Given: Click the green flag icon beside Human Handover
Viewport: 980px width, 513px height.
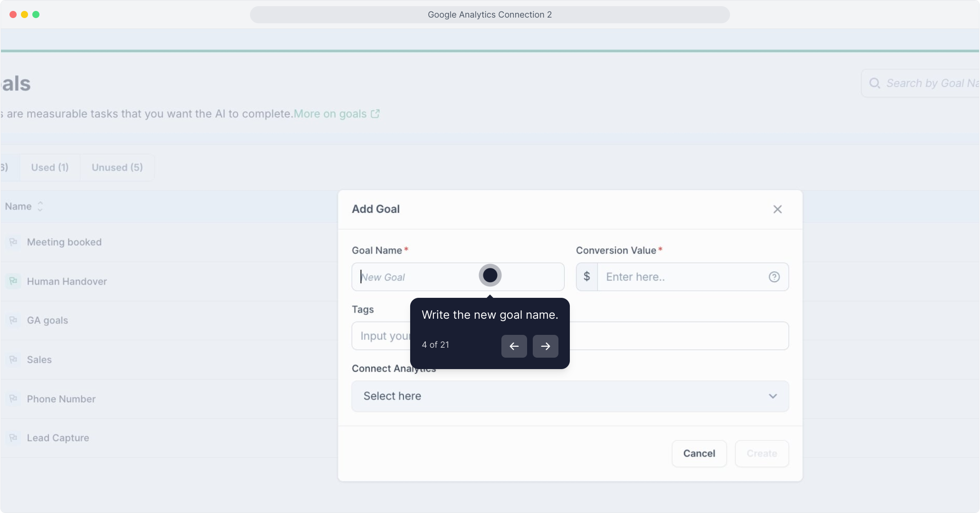Looking at the screenshot, I should click(13, 281).
